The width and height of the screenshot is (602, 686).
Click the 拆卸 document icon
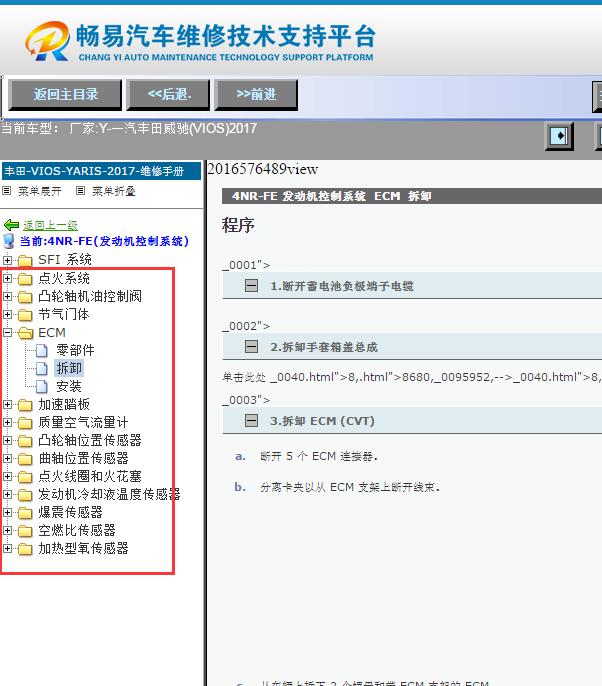[x=42, y=368]
